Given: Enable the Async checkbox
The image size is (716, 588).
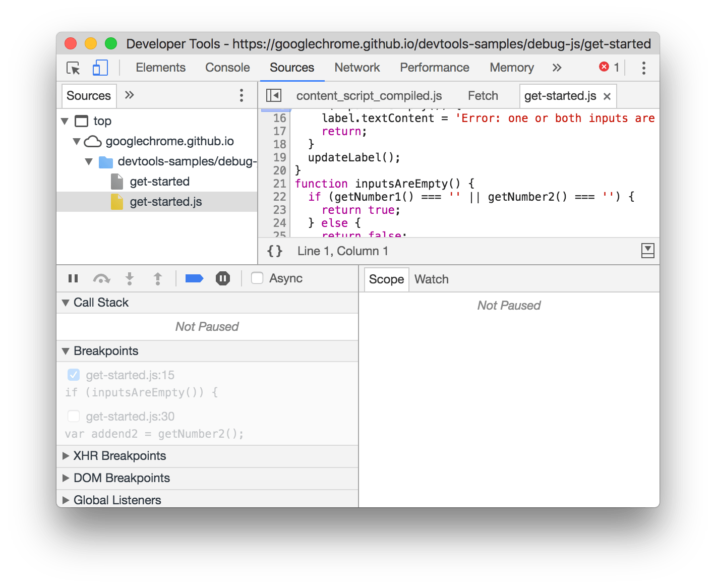Looking at the screenshot, I should coord(257,278).
